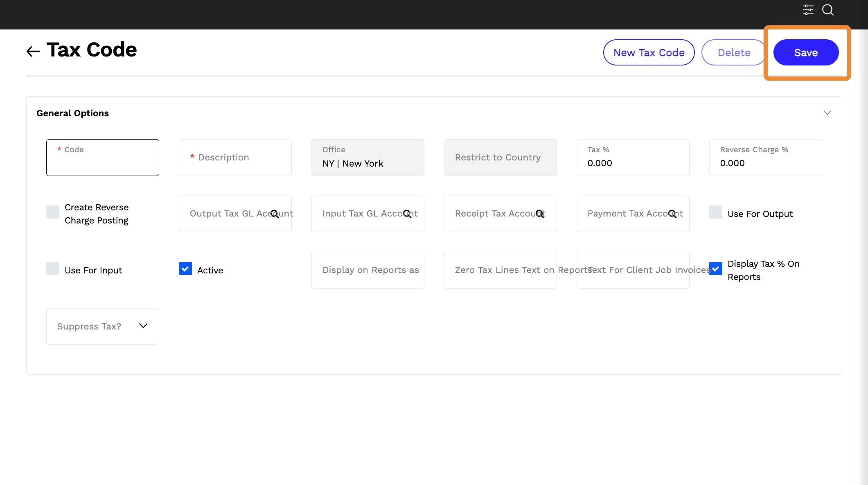Viewport: 868px width, 485px height.
Task: Check the Use For Output box
Action: 715,212
